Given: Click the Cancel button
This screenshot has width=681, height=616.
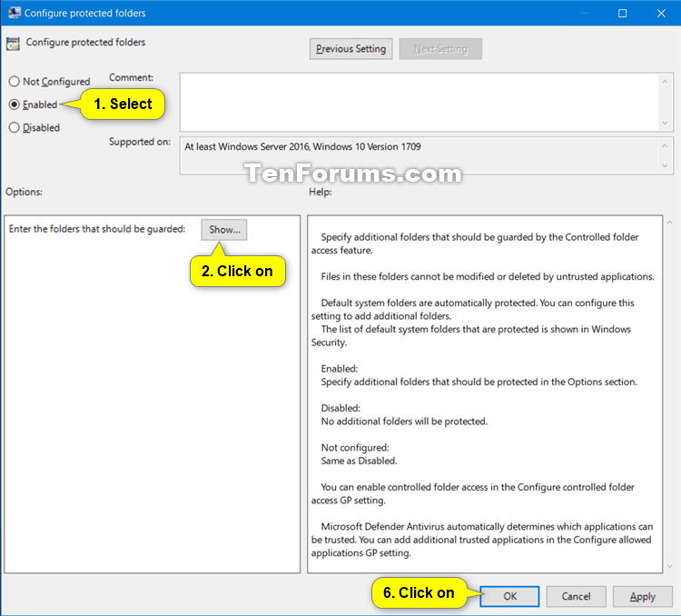Looking at the screenshot, I should pyautogui.click(x=576, y=596).
